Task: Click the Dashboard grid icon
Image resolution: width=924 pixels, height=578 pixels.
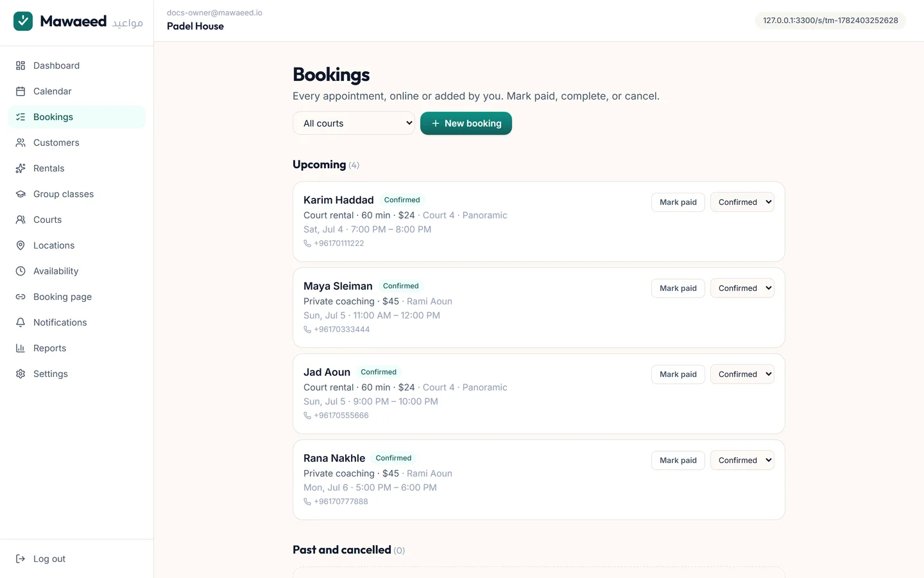Action: point(21,66)
